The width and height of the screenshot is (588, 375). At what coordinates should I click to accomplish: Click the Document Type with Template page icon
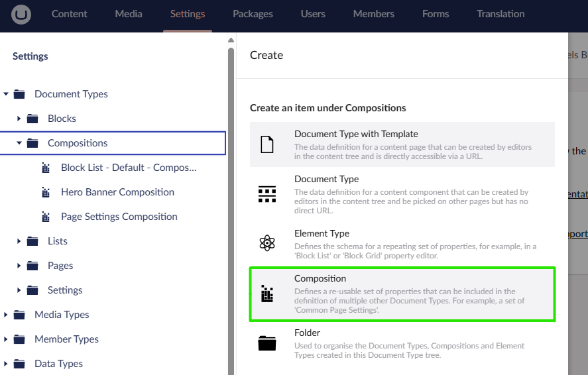(x=267, y=144)
